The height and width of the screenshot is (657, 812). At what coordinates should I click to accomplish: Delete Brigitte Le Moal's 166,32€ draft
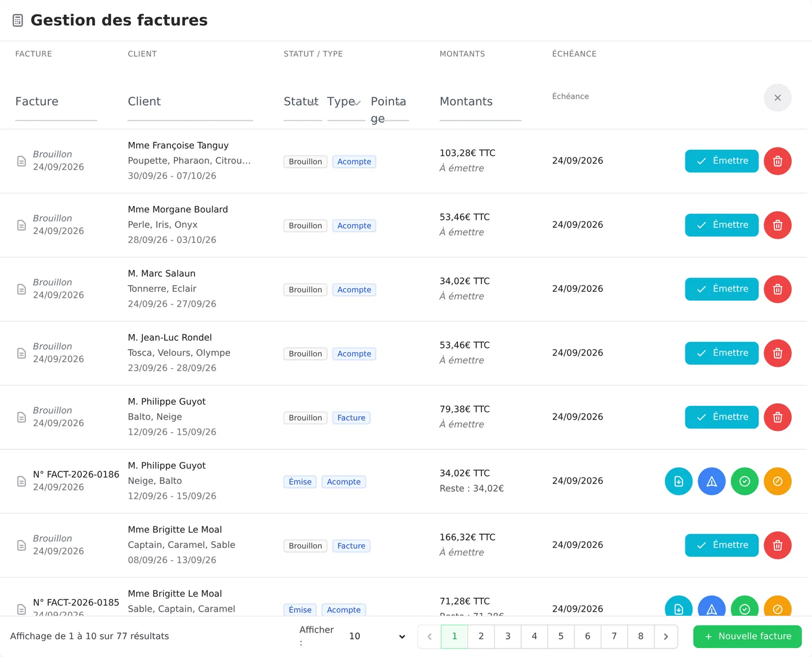pyautogui.click(x=777, y=545)
